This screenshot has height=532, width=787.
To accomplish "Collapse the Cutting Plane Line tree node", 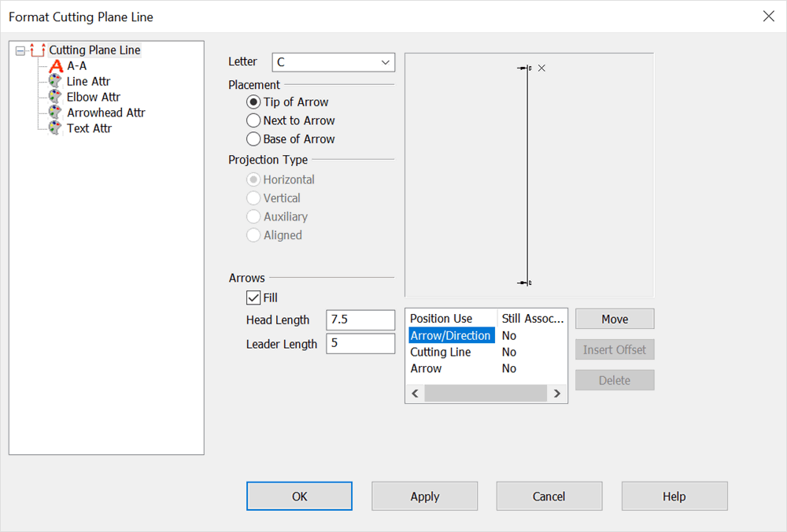I will (19, 50).
